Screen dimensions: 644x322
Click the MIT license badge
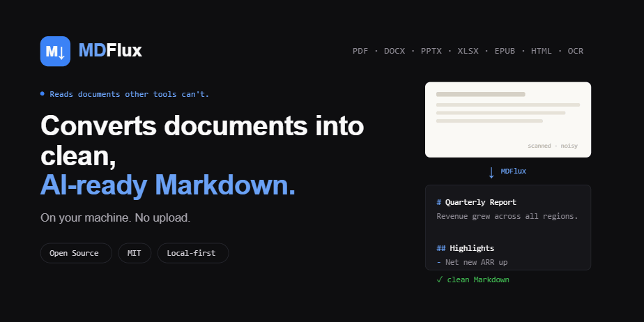[135, 253]
